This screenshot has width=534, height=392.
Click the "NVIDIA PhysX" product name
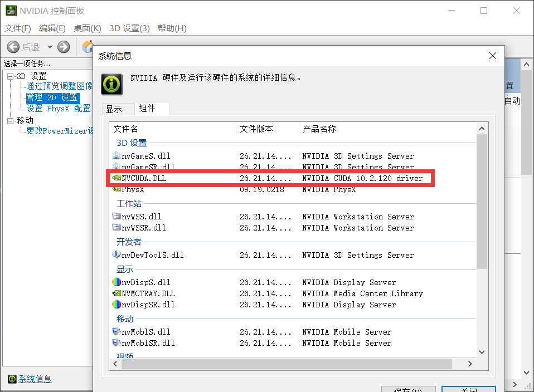pyautogui.click(x=329, y=189)
